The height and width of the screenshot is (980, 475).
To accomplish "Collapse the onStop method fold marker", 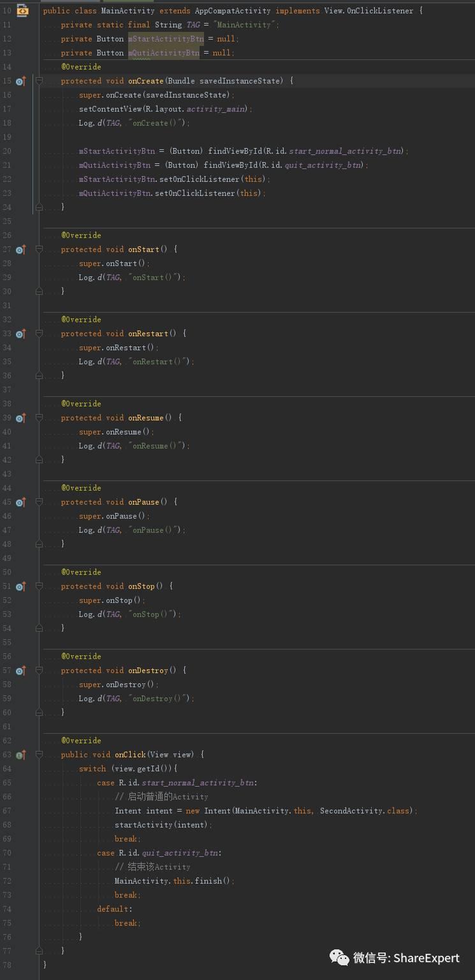I will pyautogui.click(x=39, y=586).
